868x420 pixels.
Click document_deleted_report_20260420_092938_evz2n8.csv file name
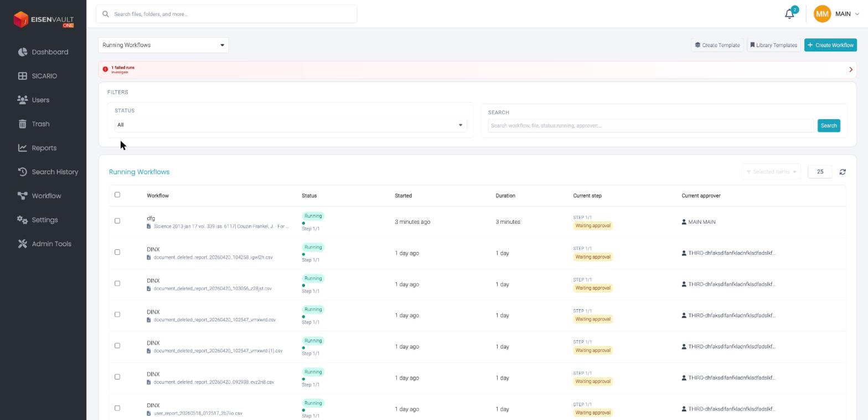pyautogui.click(x=214, y=382)
